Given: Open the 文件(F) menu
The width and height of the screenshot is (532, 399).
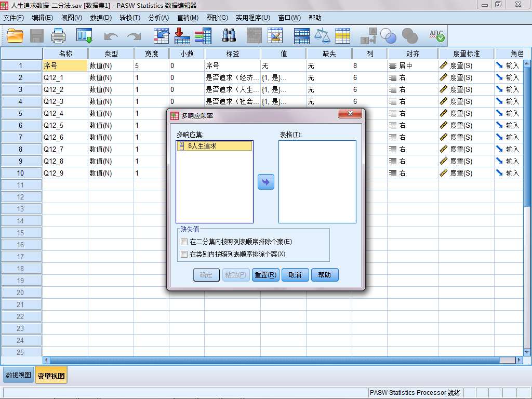Looking at the screenshot, I should [x=14, y=18].
